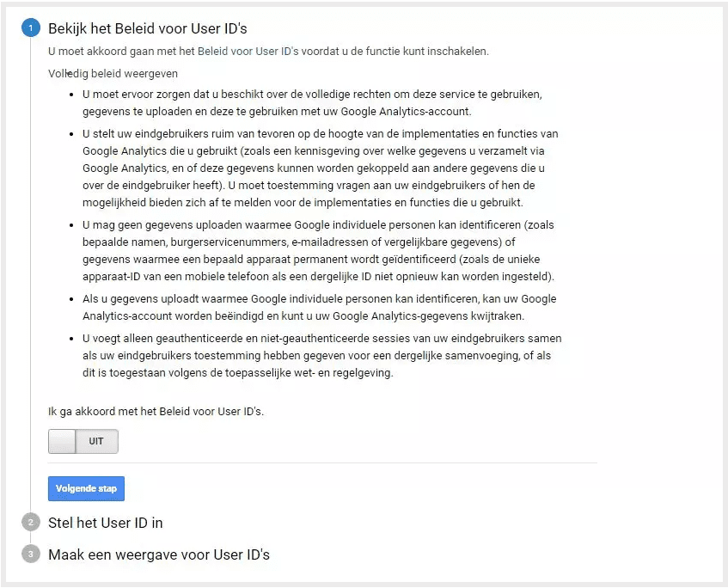728x588 pixels.
Task: Click the bullet 'U mag geen gegevens uploaden'
Action: 319,251
